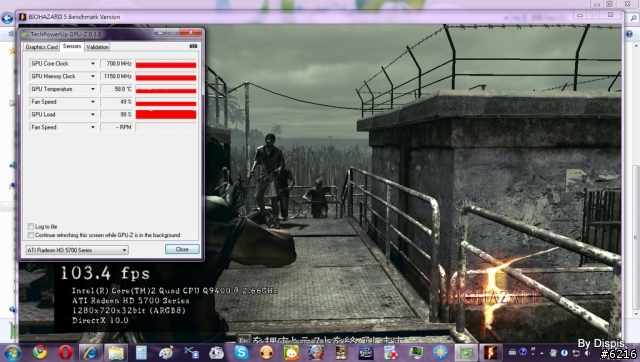Viewport: 640px width, 362px height.
Task: Click the Biohazard 5 window title icon
Action: (22, 17)
